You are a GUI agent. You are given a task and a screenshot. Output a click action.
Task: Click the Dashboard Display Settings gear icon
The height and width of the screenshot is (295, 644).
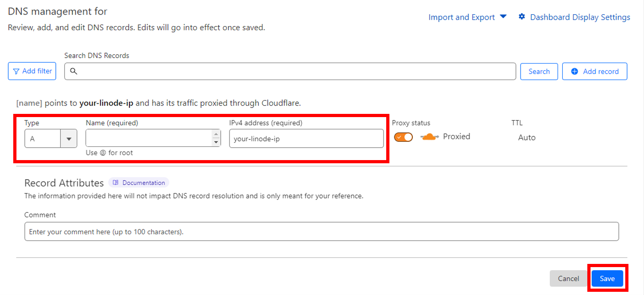(522, 17)
